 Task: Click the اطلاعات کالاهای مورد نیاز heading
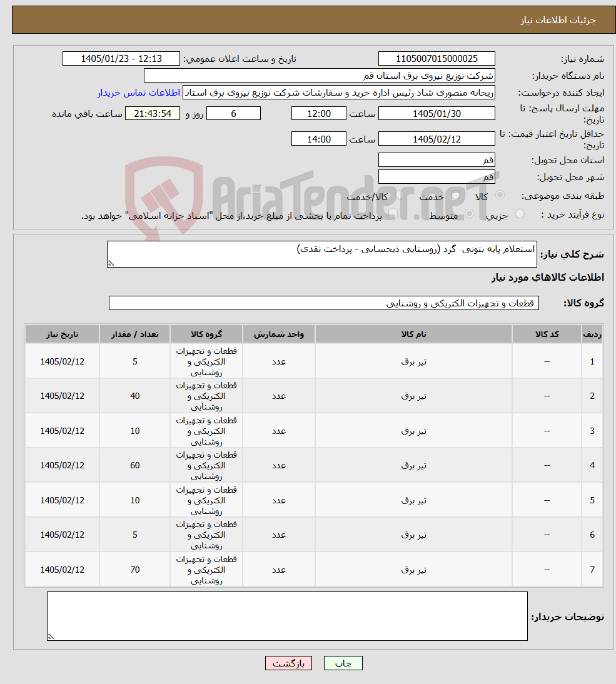(547, 278)
